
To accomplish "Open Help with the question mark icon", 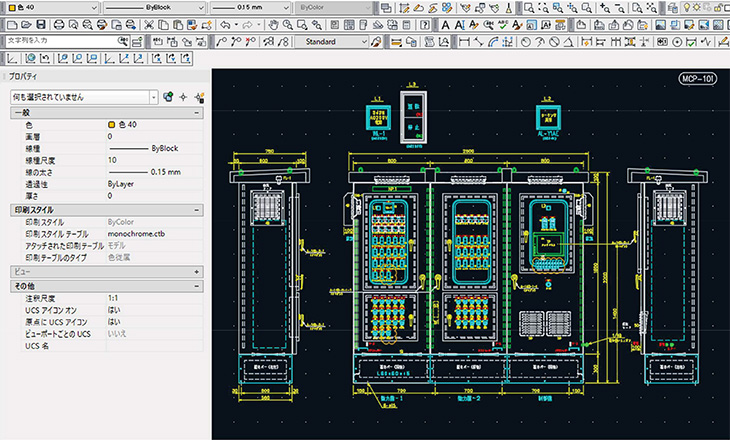I will click(x=424, y=25).
